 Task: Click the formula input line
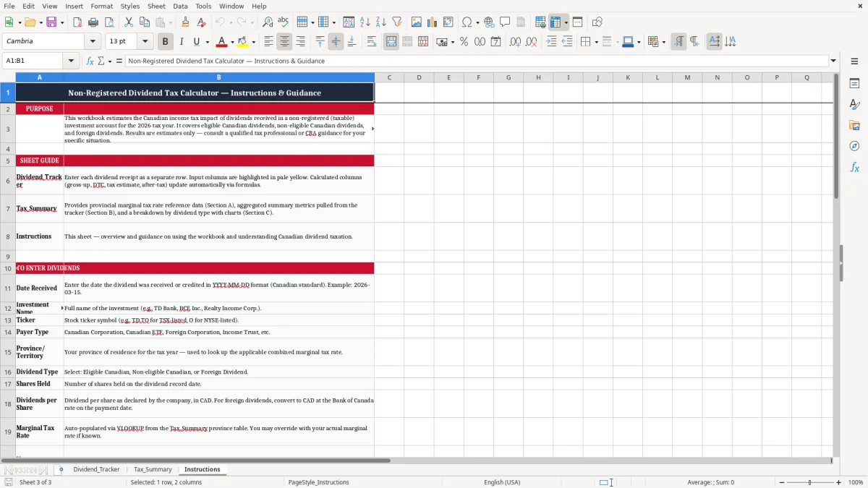click(x=476, y=61)
